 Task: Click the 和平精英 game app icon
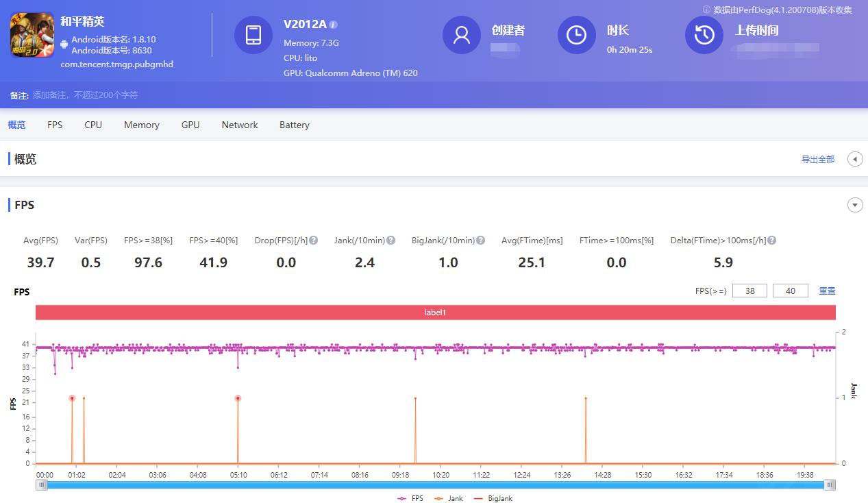click(32, 35)
